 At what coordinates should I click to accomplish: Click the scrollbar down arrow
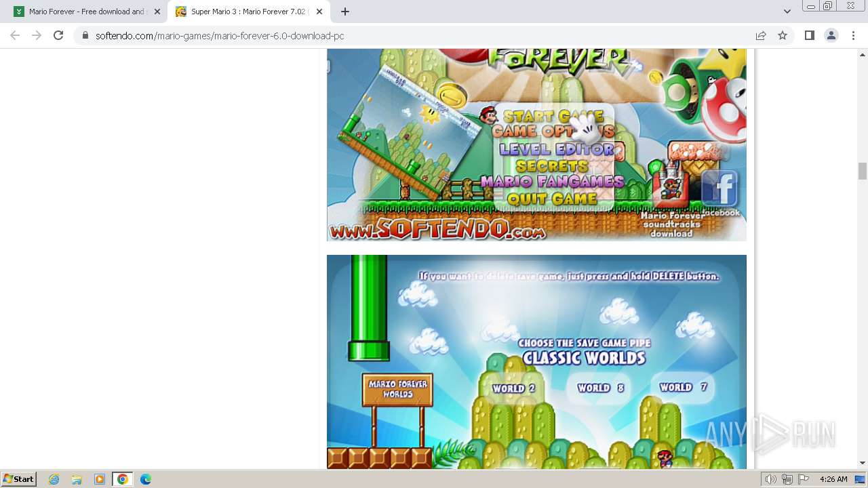click(863, 463)
